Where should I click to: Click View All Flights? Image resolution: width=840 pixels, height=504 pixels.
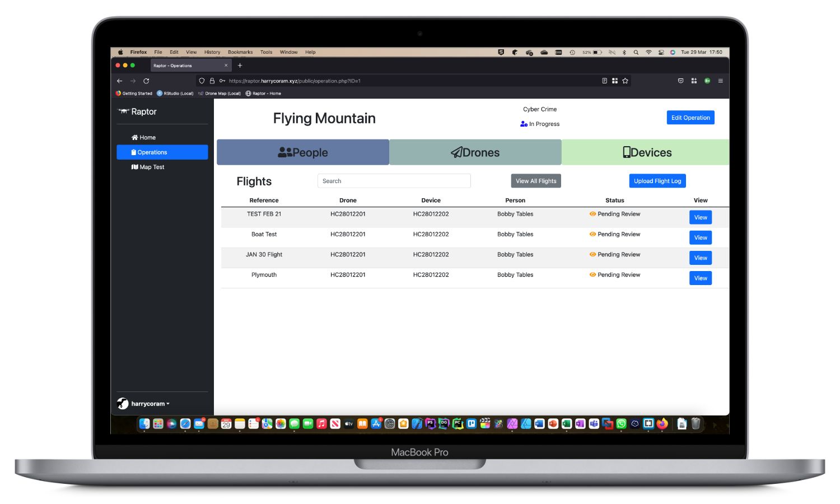(535, 181)
